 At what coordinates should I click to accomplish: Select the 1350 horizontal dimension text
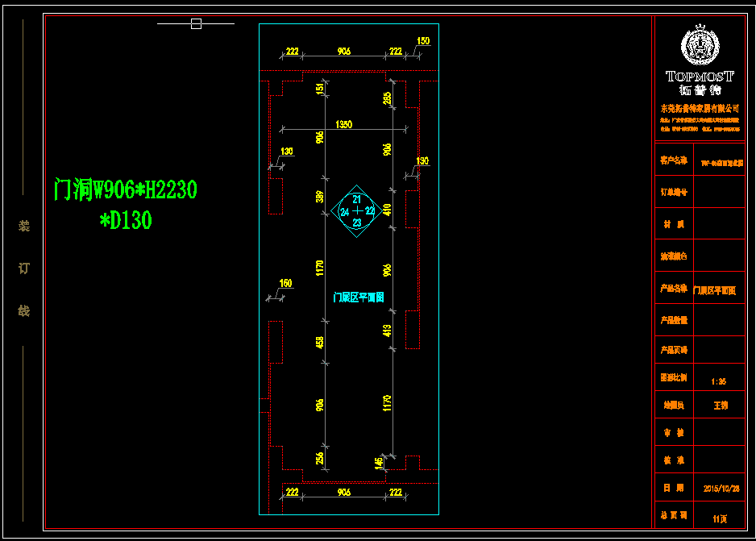(343, 124)
